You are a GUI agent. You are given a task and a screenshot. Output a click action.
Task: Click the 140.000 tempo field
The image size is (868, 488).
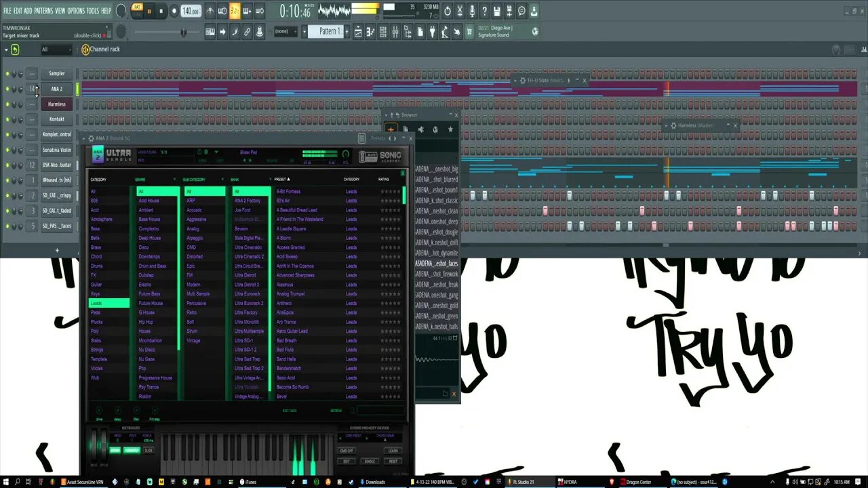[x=191, y=11]
